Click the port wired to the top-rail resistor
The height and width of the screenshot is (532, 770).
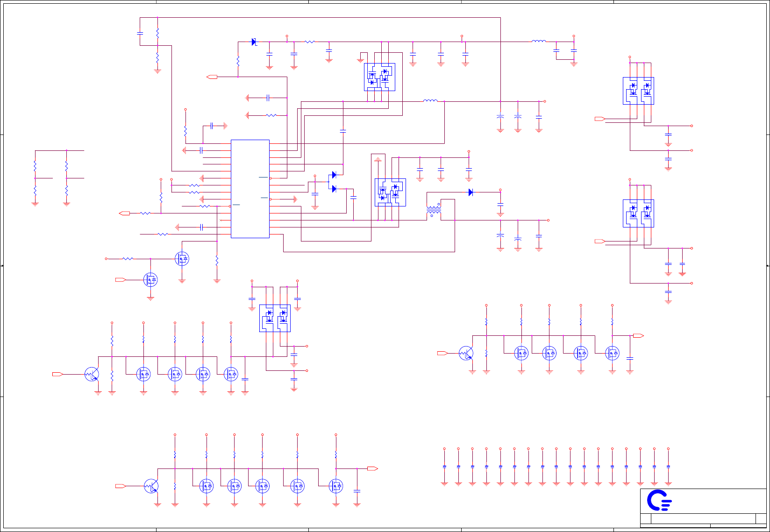click(x=212, y=77)
